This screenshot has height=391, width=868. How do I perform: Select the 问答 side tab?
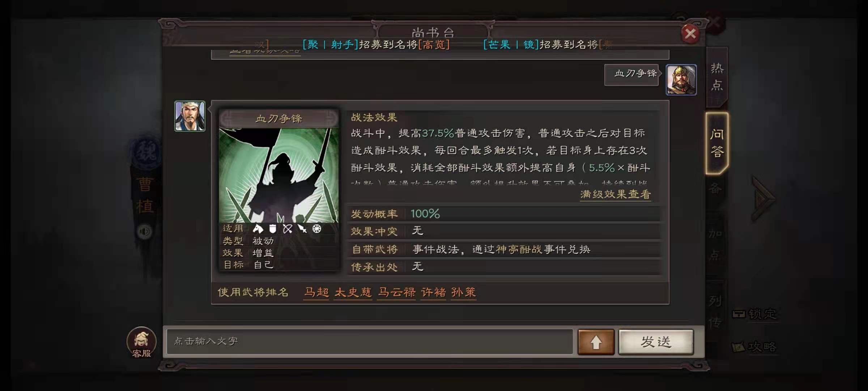717,143
